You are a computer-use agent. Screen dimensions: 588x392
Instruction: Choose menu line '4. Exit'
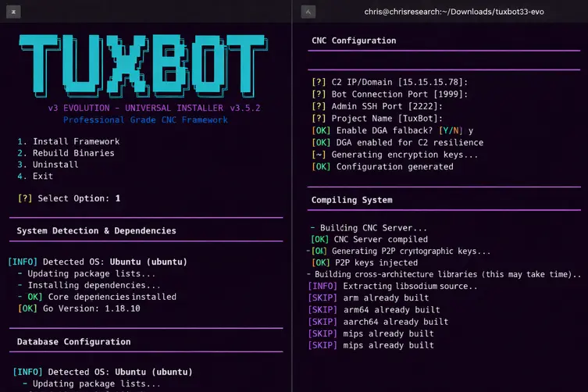pos(35,176)
